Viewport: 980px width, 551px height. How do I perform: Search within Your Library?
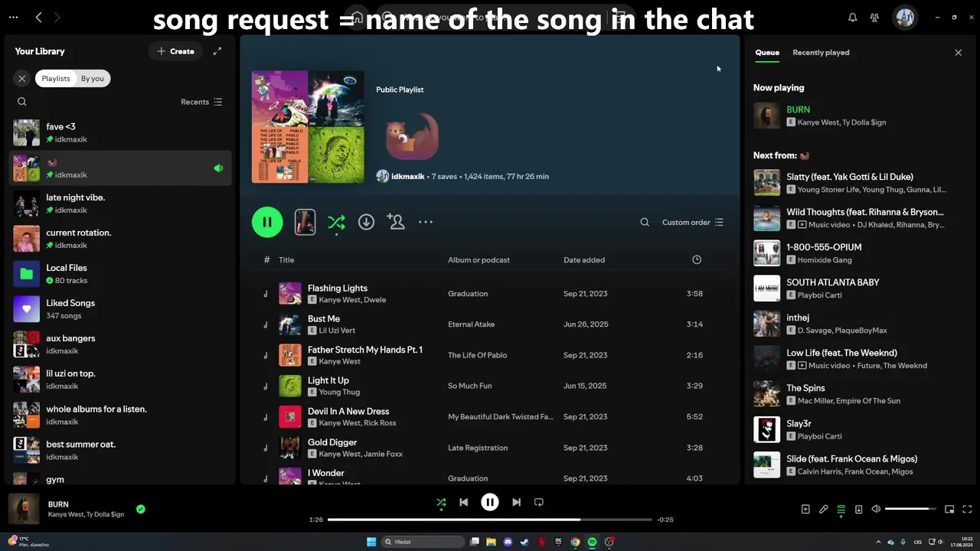[22, 102]
